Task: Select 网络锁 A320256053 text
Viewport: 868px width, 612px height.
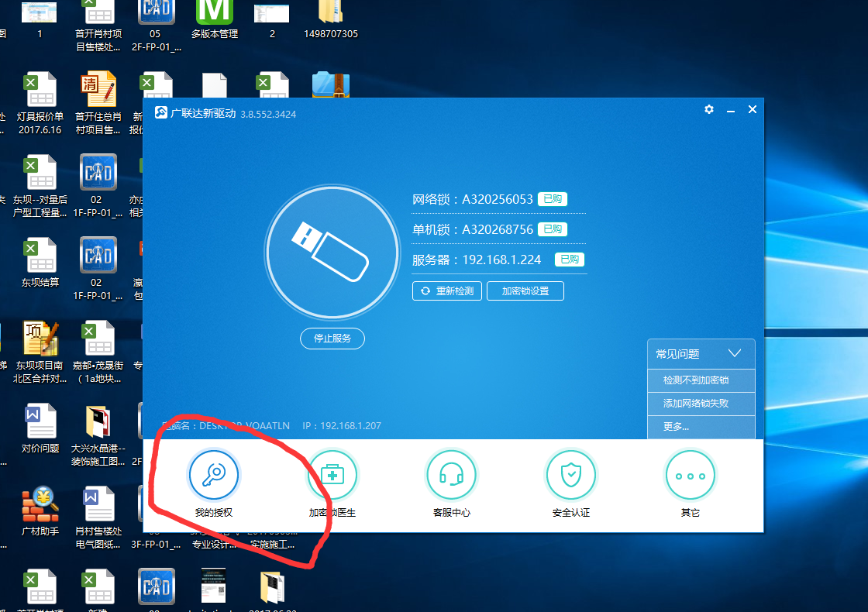Action: (x=472, y=199)
